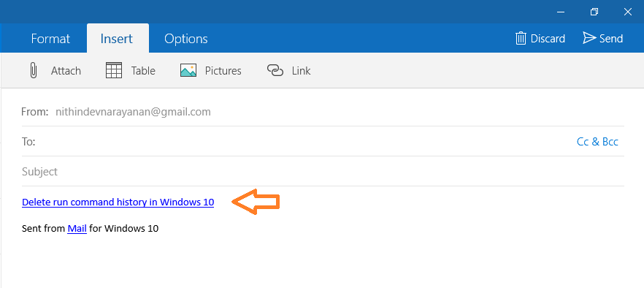Follow the Mail link in signature
644x288 pixels.
click(77, 228)
